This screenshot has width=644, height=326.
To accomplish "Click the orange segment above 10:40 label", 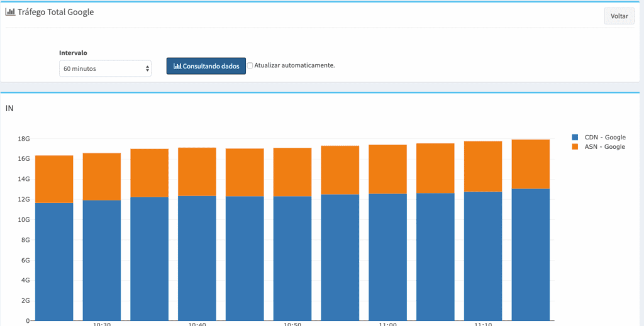I will [197, 172].
